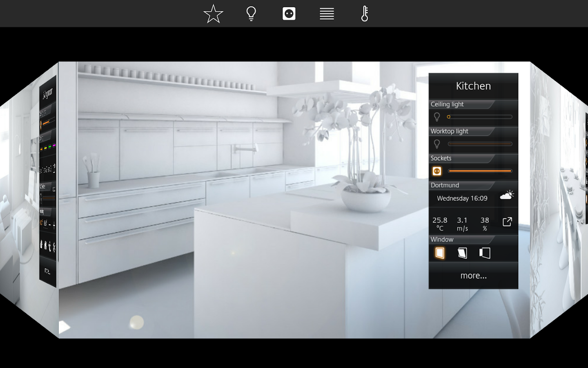Open the Favorites star in the top bar
Screen dimensions: 588x368
213,13
